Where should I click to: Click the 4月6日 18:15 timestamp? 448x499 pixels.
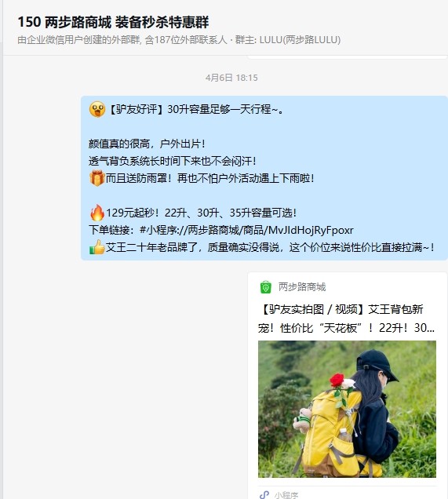231,78
